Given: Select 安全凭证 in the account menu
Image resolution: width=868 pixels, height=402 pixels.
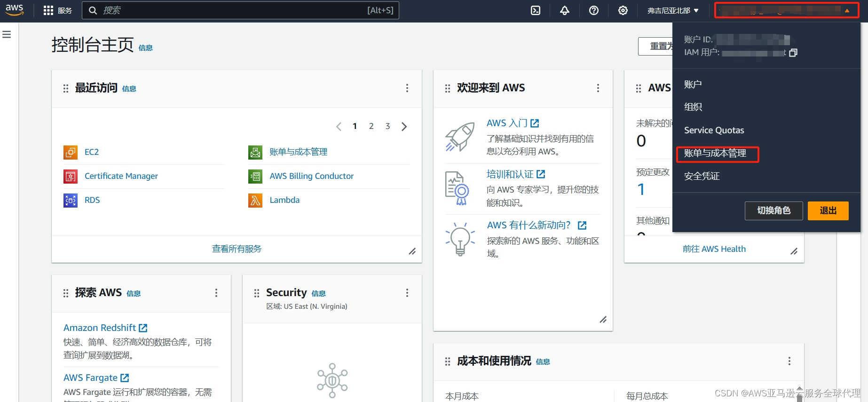Looking at the screenshot, I should (702, 176).
